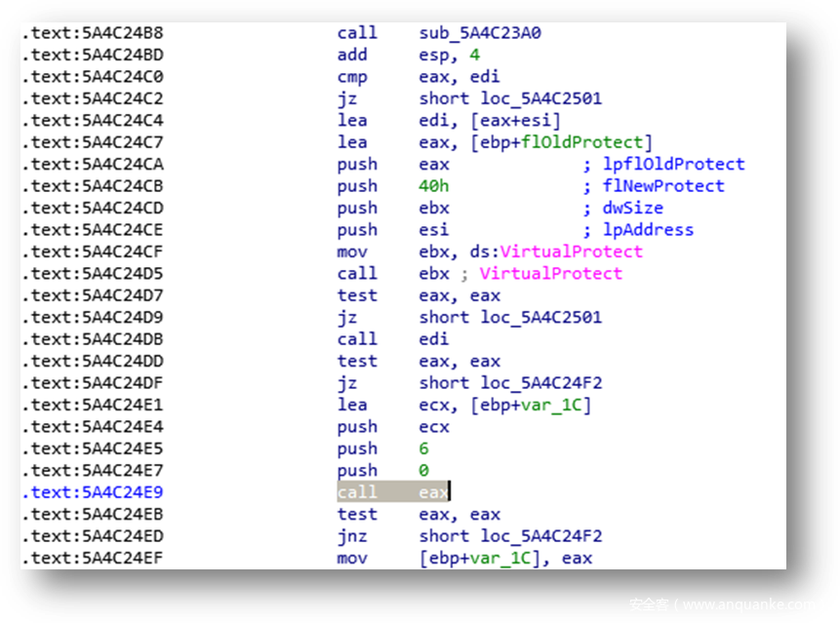This screenshot has height=623, width=840.
Task: Select address .text:5A4C24B8 on the first line
Action: tap(93, 33)
